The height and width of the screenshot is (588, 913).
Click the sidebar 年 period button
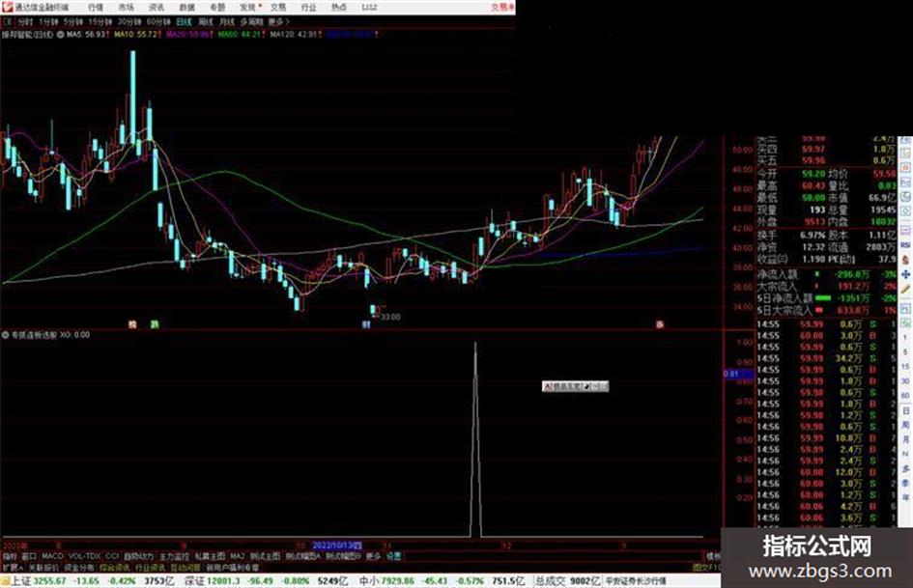[905, 498]
